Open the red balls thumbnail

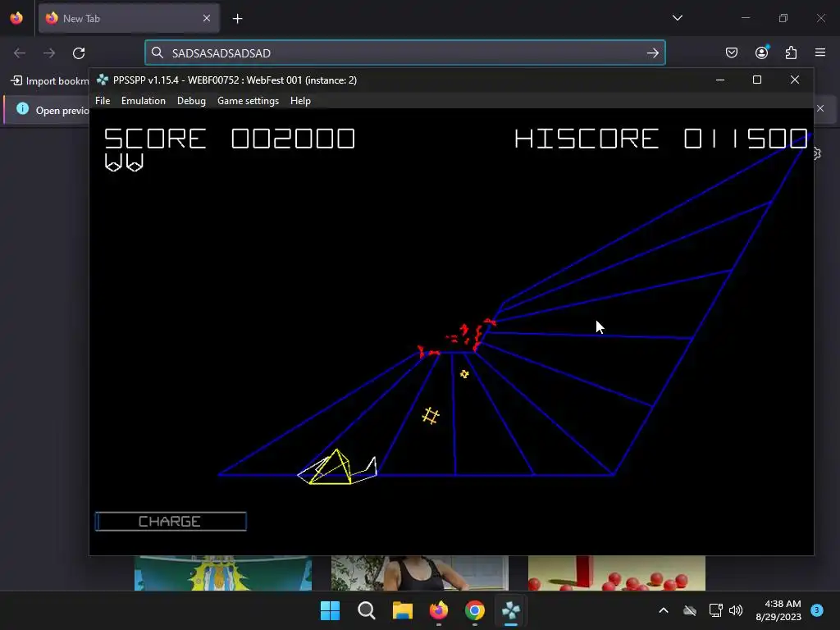tap(617, 573)
